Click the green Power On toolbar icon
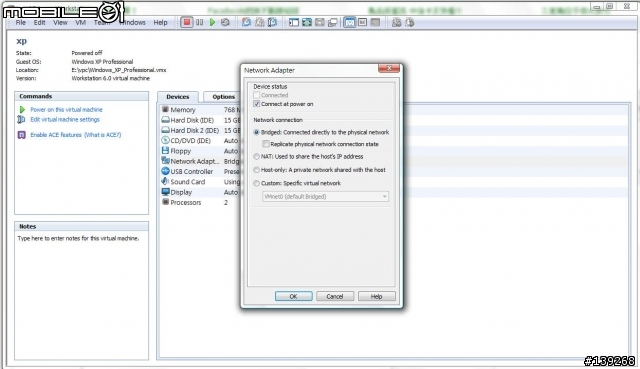Image resolution: width=640 pixels, height=369 pixels. (212, 22)
